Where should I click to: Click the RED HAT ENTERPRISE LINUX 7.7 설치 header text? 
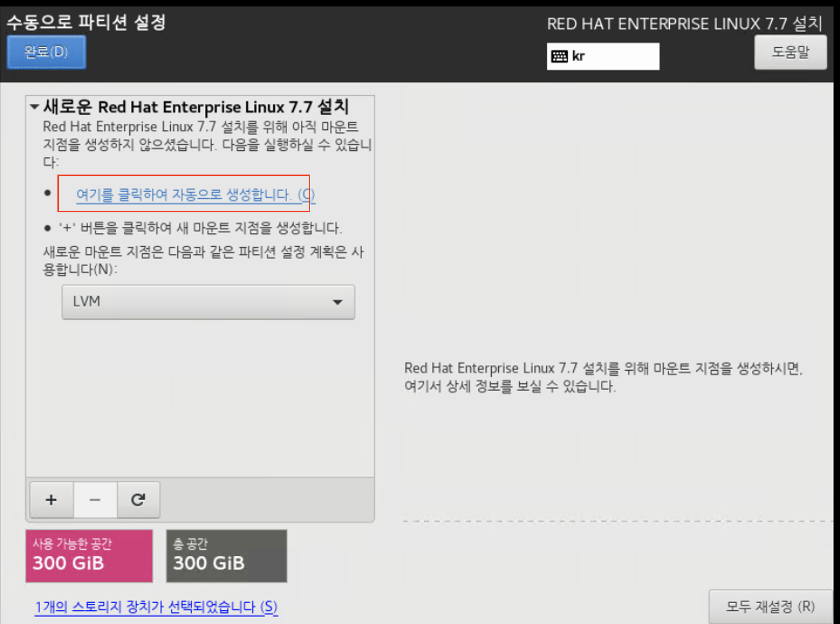[x=684, y=24]
